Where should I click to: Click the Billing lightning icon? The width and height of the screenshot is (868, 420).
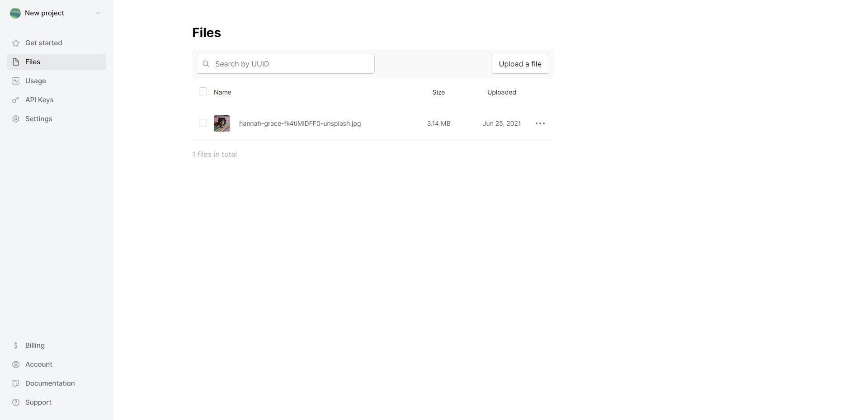[x=16, y=345]
